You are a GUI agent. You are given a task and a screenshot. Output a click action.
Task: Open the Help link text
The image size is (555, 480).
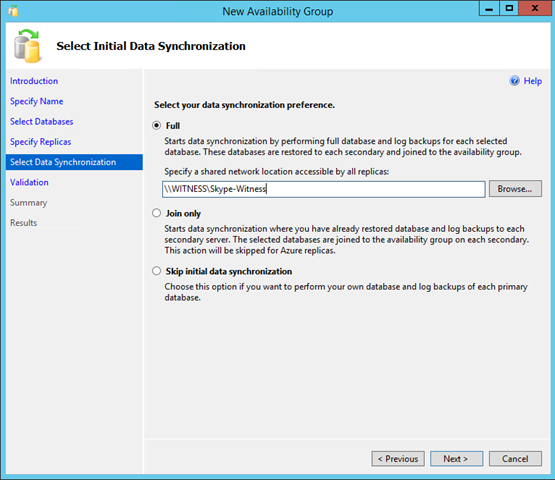533,81
